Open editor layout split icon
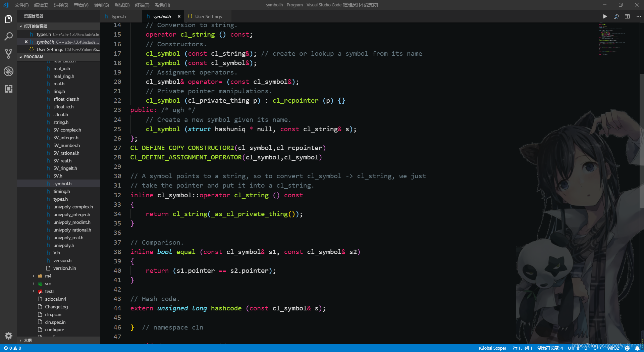Viewport: 644px width, 352px height. click(628, 16)
